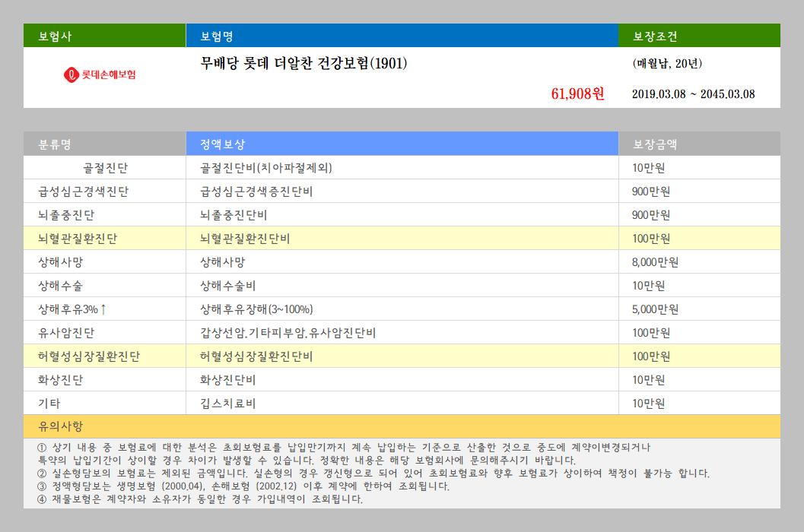Click the 상해수술비 cell

(x=402, y=286)
